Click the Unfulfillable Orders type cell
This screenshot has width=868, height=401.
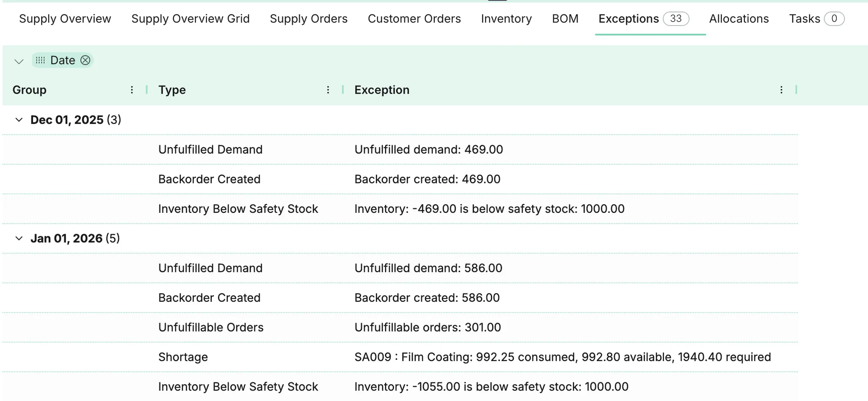point(211,327)
